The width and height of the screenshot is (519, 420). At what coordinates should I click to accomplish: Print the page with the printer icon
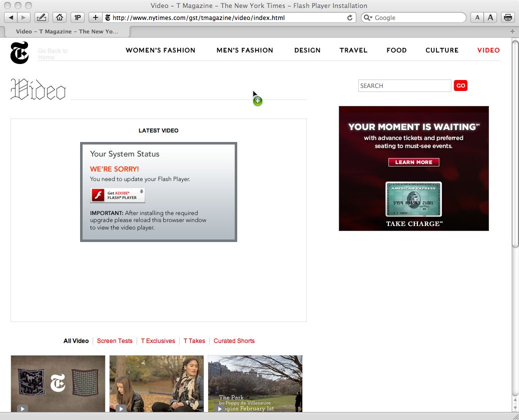click(x=508, y=17)
